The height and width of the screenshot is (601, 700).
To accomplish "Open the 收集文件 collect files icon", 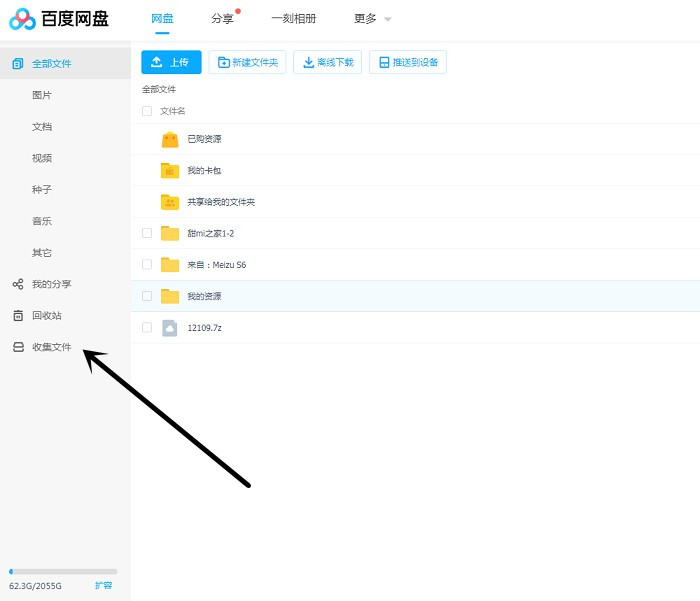I will pyautogui.click(x=17, y=347).
